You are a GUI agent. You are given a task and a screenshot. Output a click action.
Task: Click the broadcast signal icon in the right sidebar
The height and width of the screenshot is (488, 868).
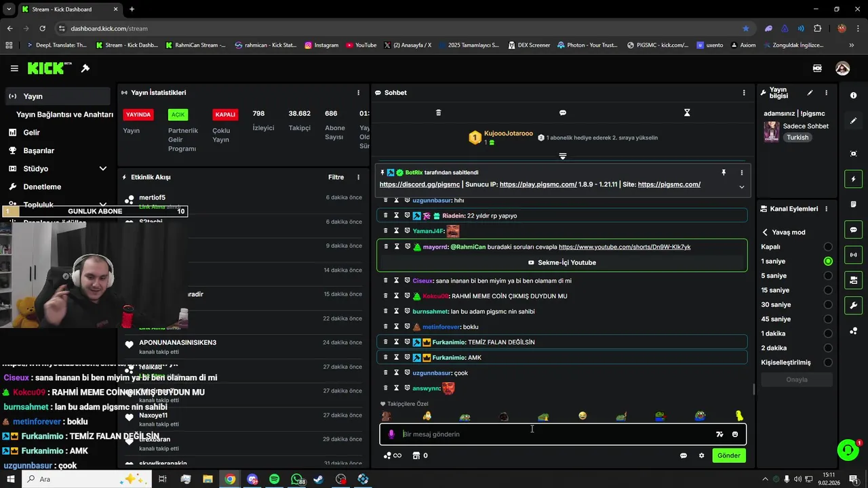[853, 255]
